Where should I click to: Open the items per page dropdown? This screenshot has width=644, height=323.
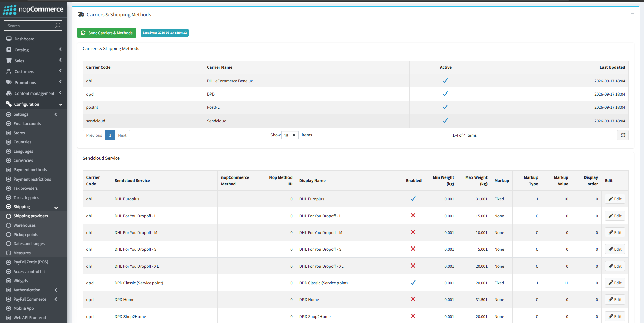coord(290,135)
